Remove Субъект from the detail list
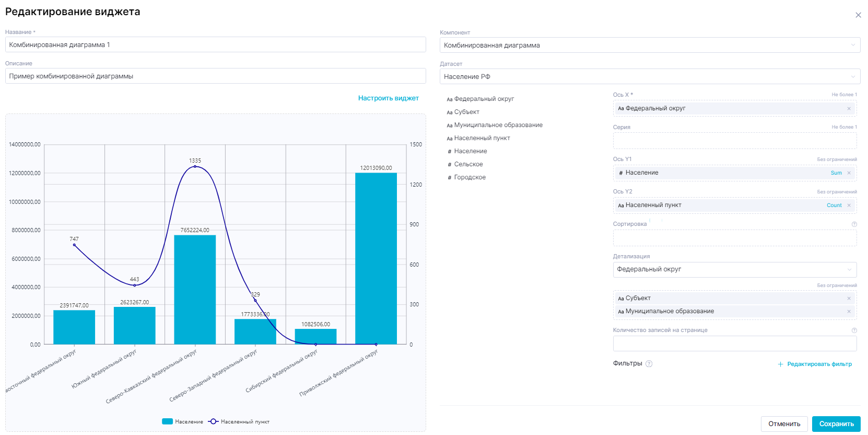Image resolution: width=868 pixels, height=435 pixels. [849, 299]
